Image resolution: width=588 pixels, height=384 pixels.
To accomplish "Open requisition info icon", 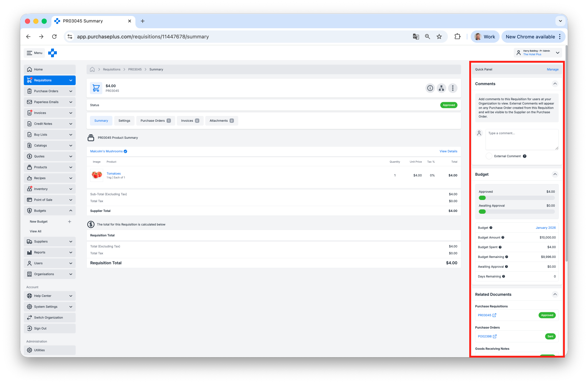I will tap(430, 88).
